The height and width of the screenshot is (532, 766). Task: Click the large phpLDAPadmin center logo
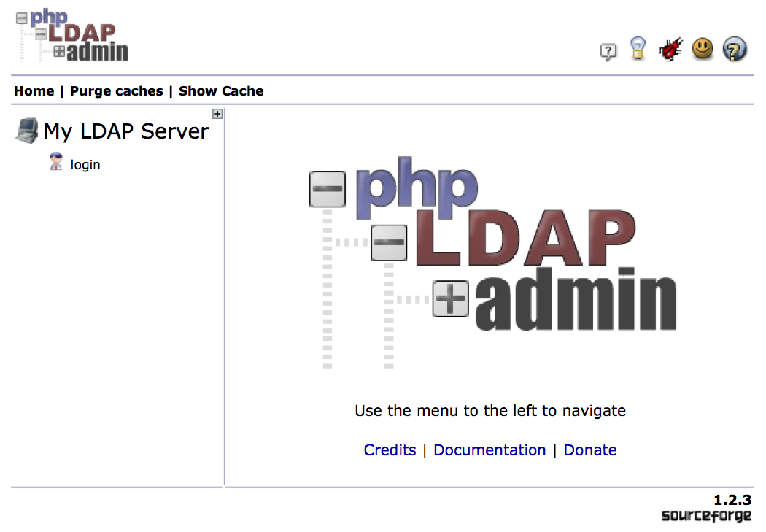(x=493, y=262)
